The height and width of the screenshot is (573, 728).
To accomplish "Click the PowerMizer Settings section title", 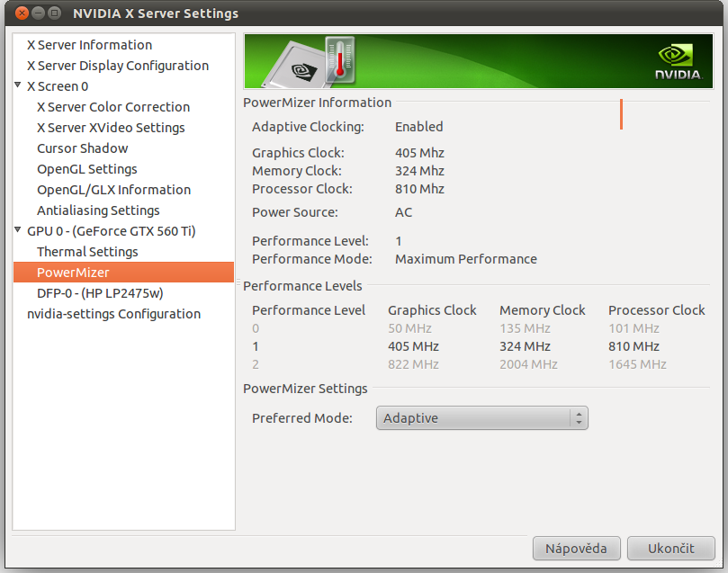I will click(305, 389).
